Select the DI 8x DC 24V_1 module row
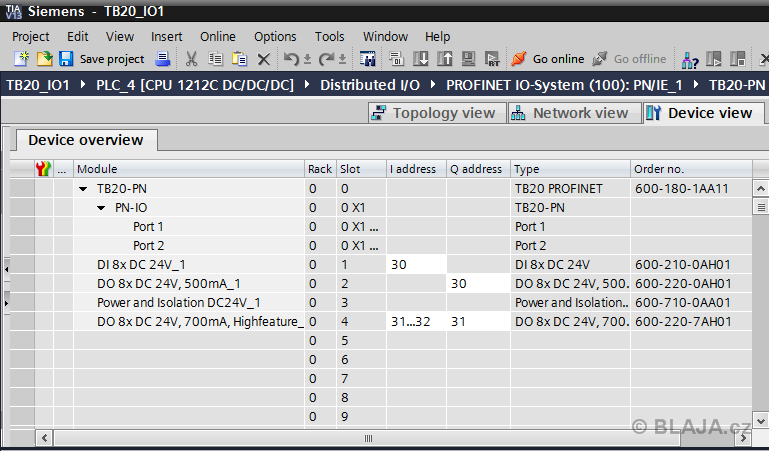769x451 pixels. click(381, 265)
